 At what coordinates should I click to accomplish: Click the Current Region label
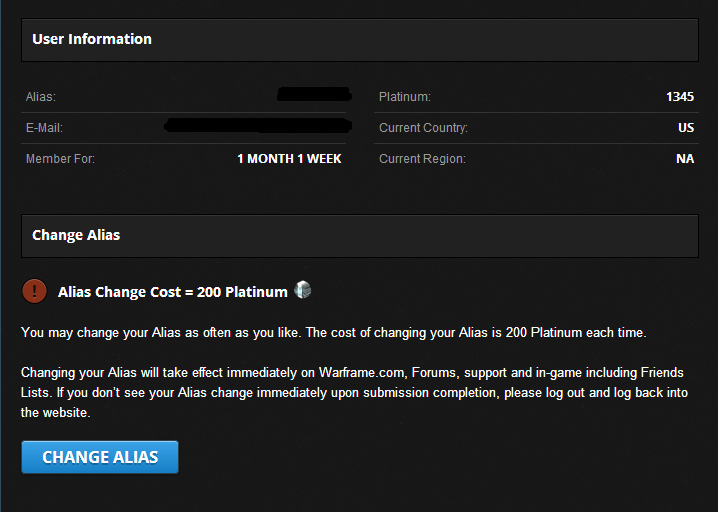(422, 159)
